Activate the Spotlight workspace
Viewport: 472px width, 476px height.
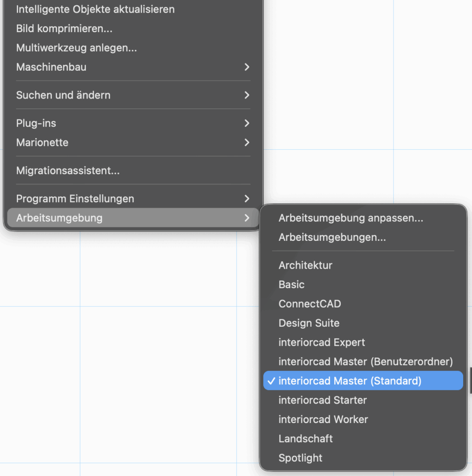coord(300,458)
